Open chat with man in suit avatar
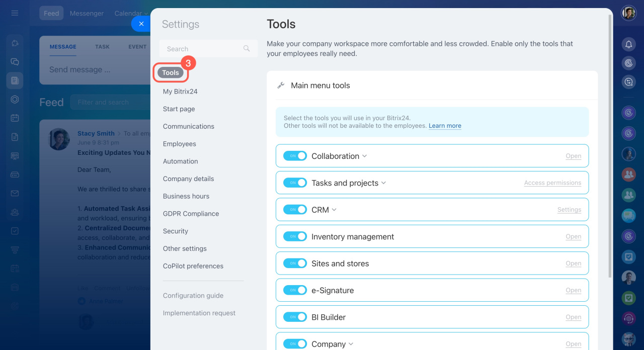644x350 pixels. click(x=628, y=278)
